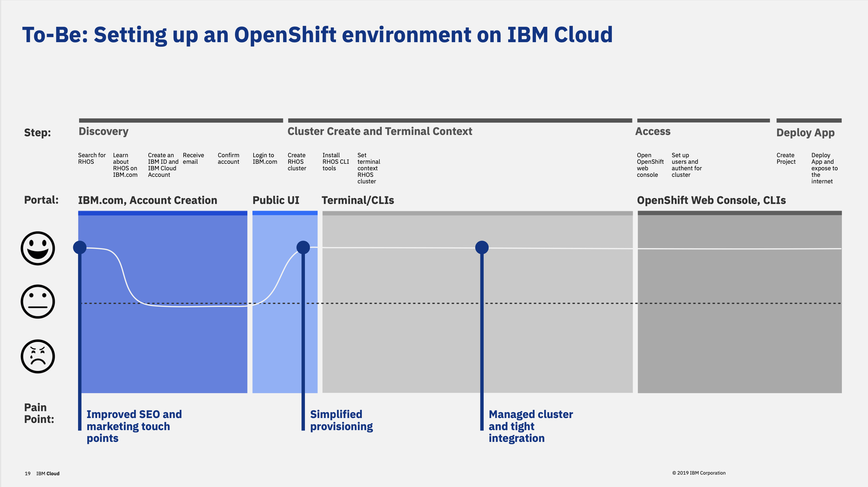Click 'Open OpenShift web console' step text
Screen dimensions: 868x487
650,165
